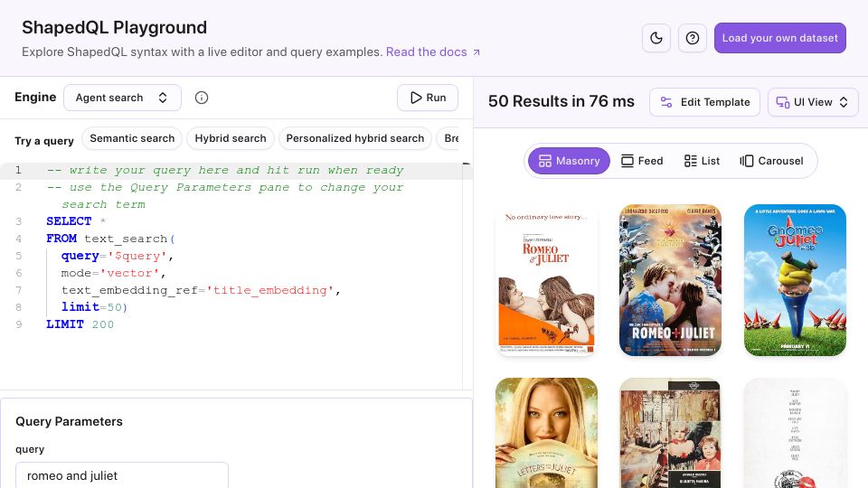
Task: Select the Semantic search example query
Action: coord(132,138)
